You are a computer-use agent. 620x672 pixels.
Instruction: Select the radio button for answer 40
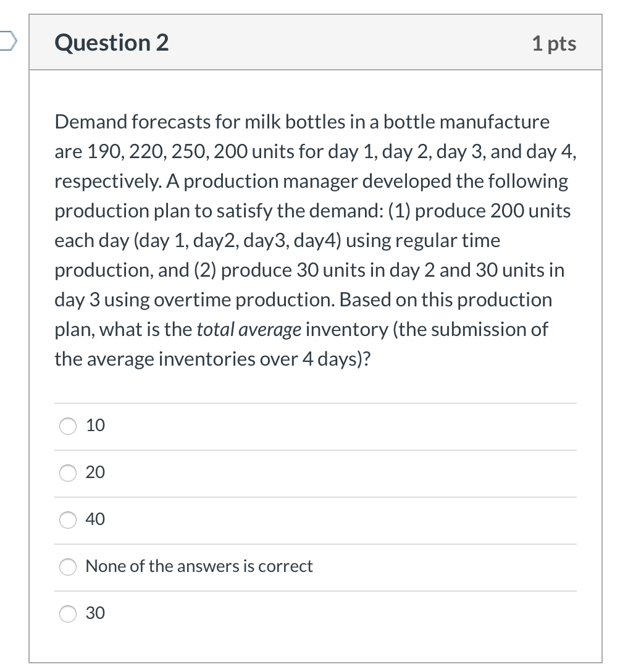tap(68, 520)
